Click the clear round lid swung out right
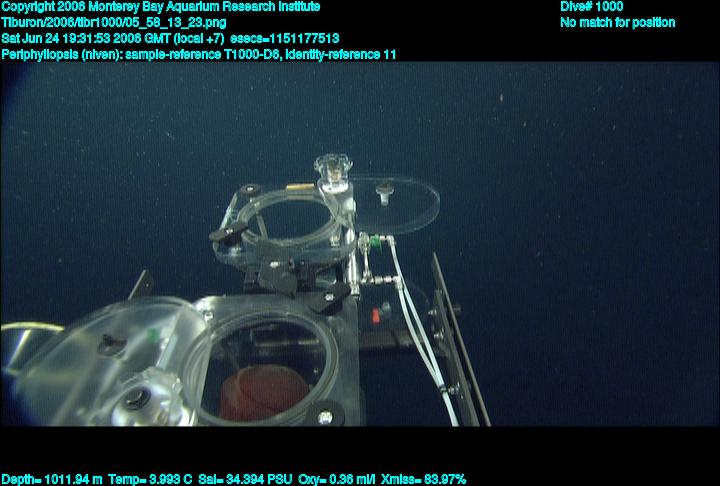 [400, 199]
